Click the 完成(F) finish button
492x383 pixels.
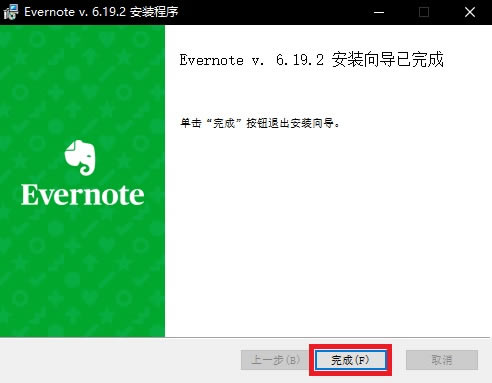click(351, 360)
